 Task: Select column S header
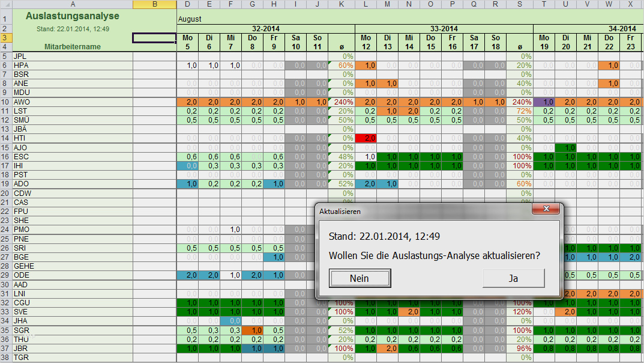[519, 4]
